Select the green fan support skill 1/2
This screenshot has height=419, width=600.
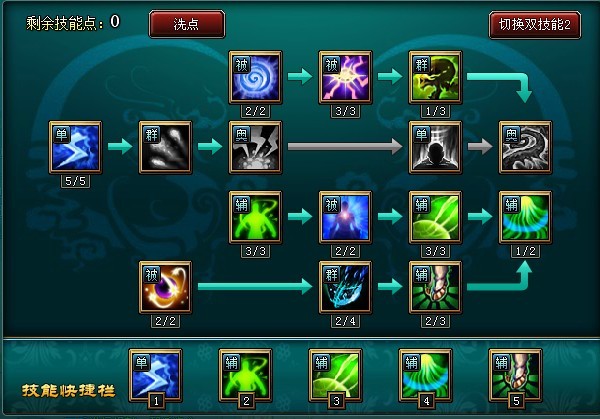coord(525,217)
